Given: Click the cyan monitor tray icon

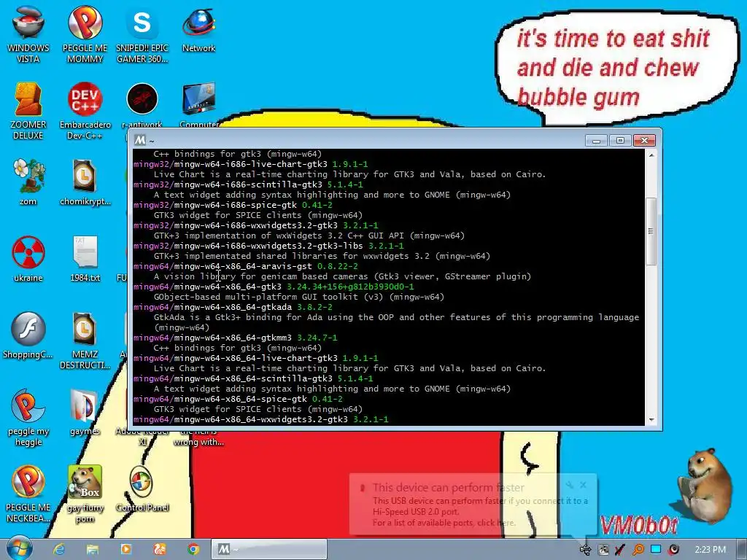Looking at the screenshot, I should coord(656,550).
